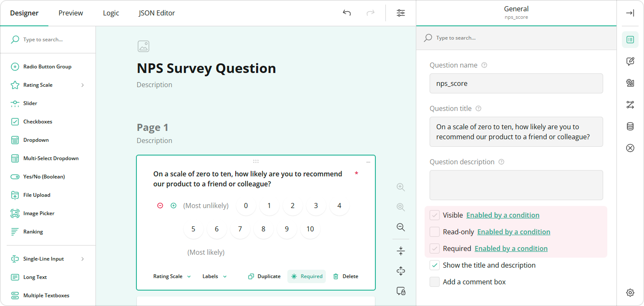This screenshot has height=306, width=644.
Task: Collapse all questions using the collapse icon
Action: (x=400, y=251)
